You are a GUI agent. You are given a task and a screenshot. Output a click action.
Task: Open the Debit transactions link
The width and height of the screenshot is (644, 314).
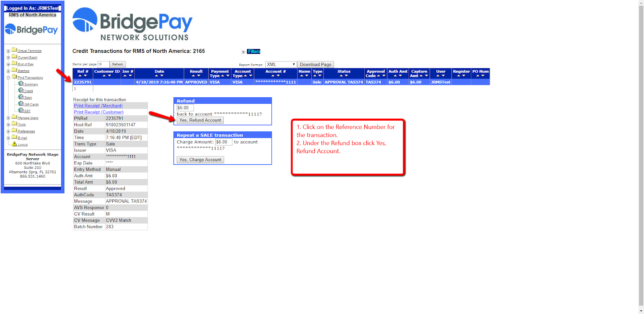coord(28,98)
